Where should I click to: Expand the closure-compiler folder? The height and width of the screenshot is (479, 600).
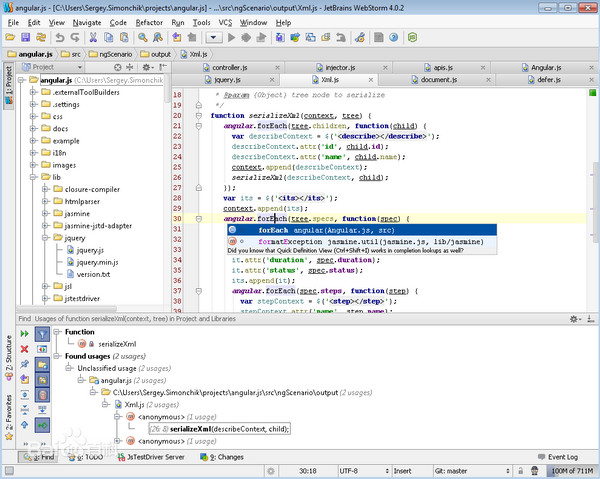pyautogui.click(x=45, y=188)
